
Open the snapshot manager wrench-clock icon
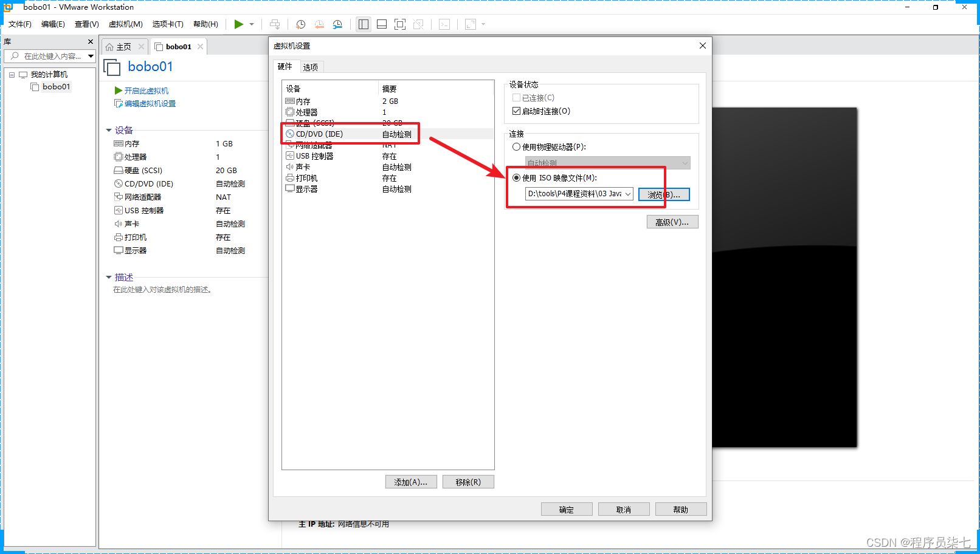pyautogui.click(x=337, y=24)
